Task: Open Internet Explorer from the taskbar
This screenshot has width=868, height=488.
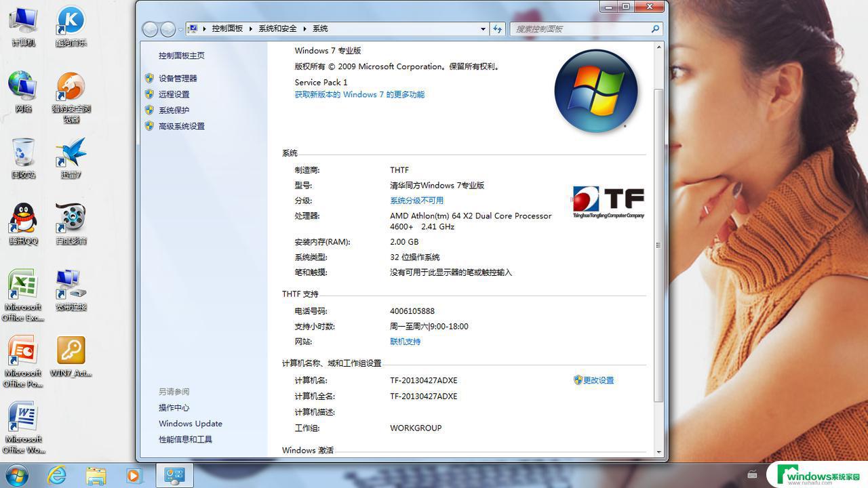Action: click(57, 475)
